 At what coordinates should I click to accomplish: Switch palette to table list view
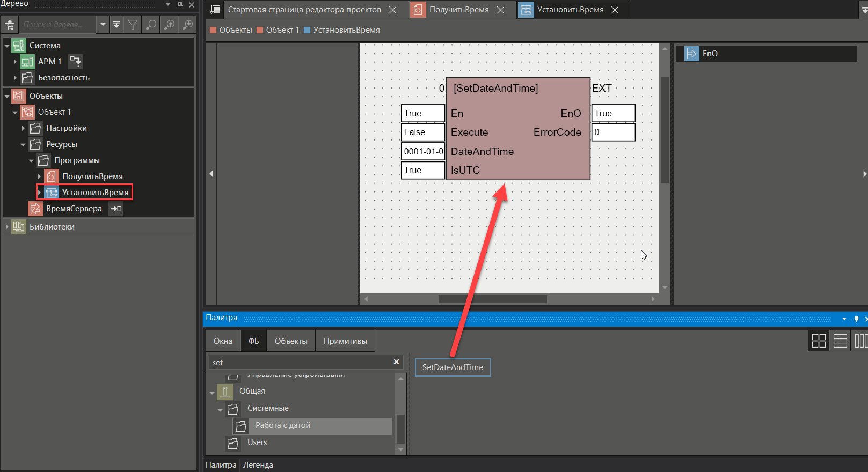840,341
